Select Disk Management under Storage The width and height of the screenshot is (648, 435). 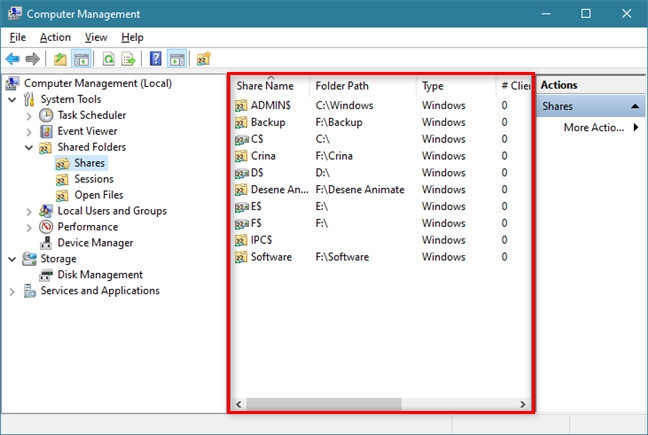tap(99, 275)
